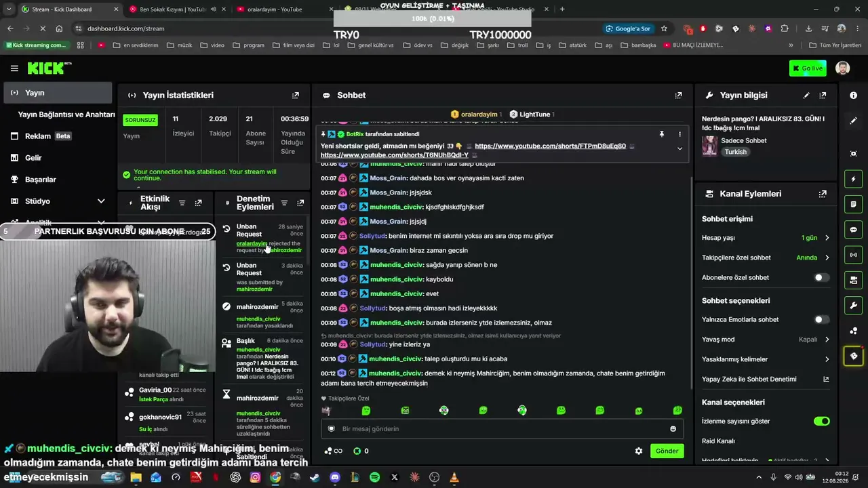Click the Kick logo
The height and width of the screenshot is (488, 868).
tap(50, 68)
